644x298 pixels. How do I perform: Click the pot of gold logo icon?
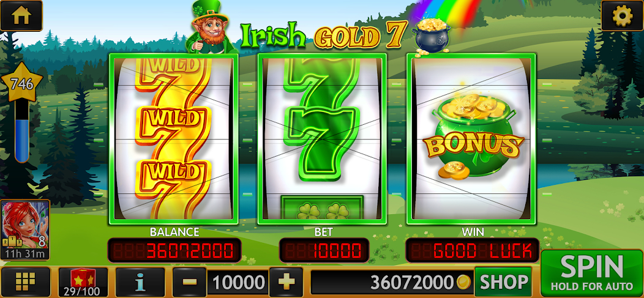point(431,37)
